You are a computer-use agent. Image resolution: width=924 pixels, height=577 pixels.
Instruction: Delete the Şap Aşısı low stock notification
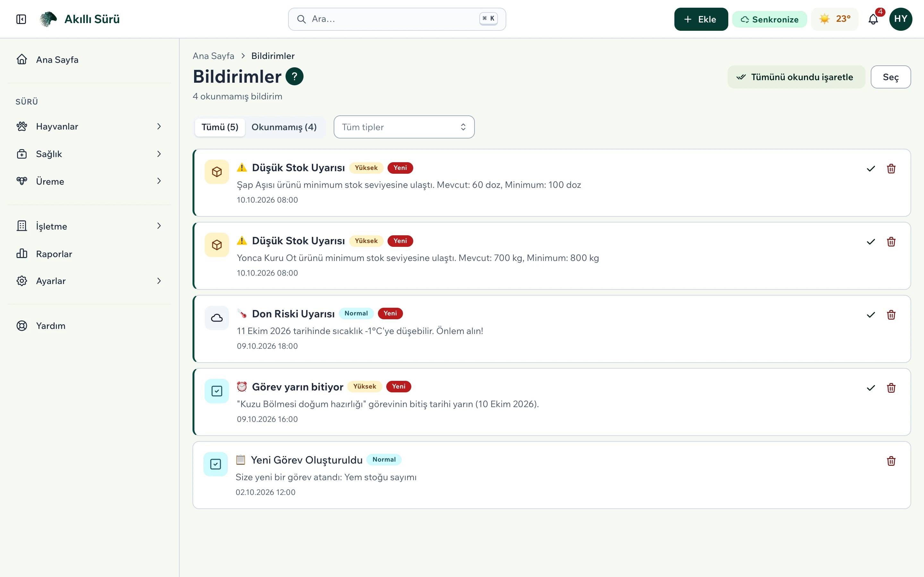point(891,169)
